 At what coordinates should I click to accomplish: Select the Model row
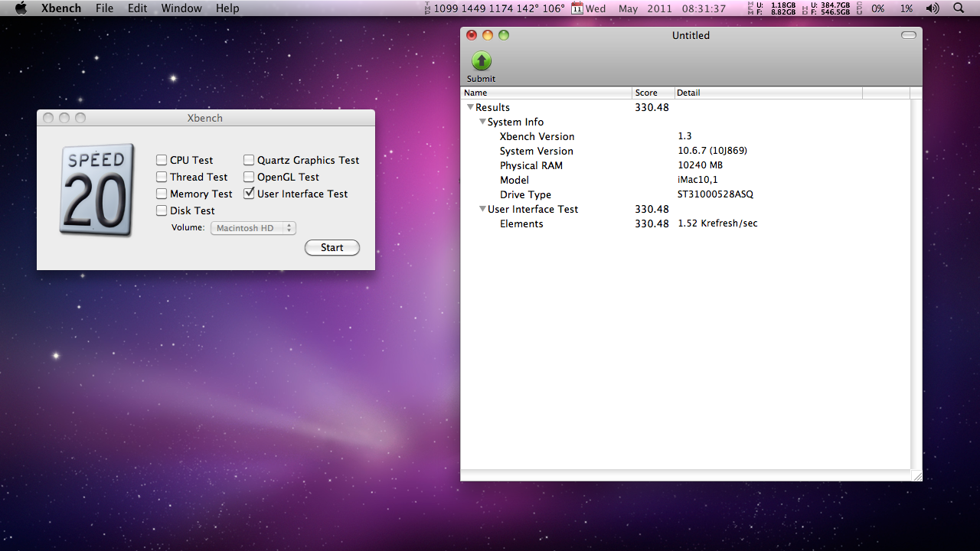coord(685,180)
